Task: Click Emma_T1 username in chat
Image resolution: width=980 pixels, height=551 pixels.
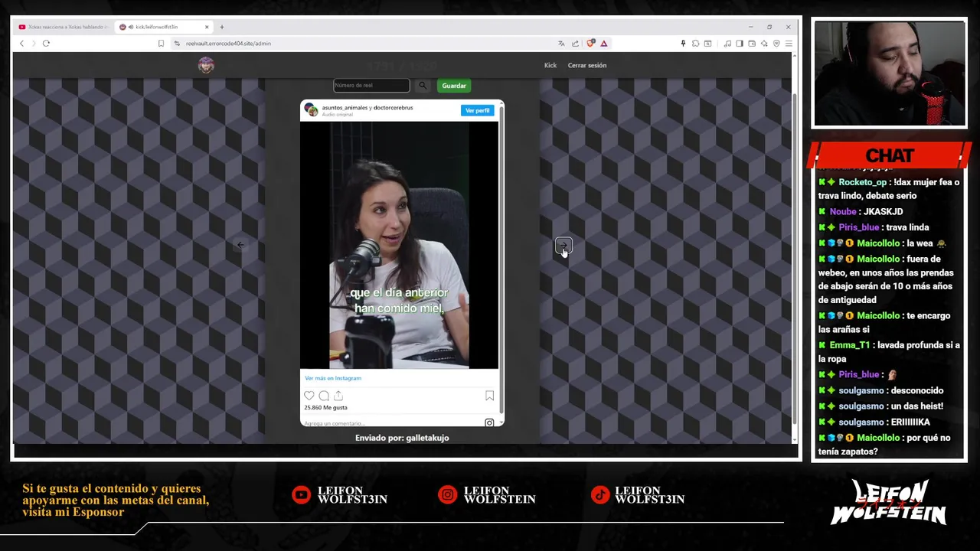Action: pos(849,345)
